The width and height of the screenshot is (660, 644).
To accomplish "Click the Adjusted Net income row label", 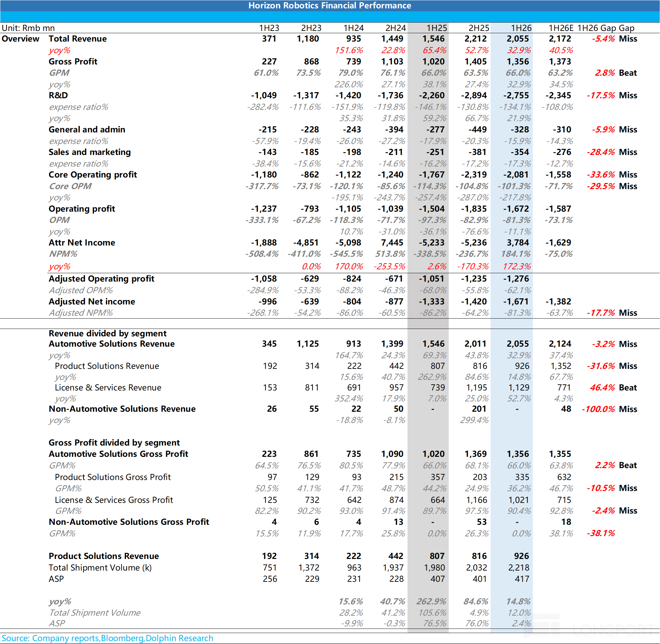I will (91, 301).
